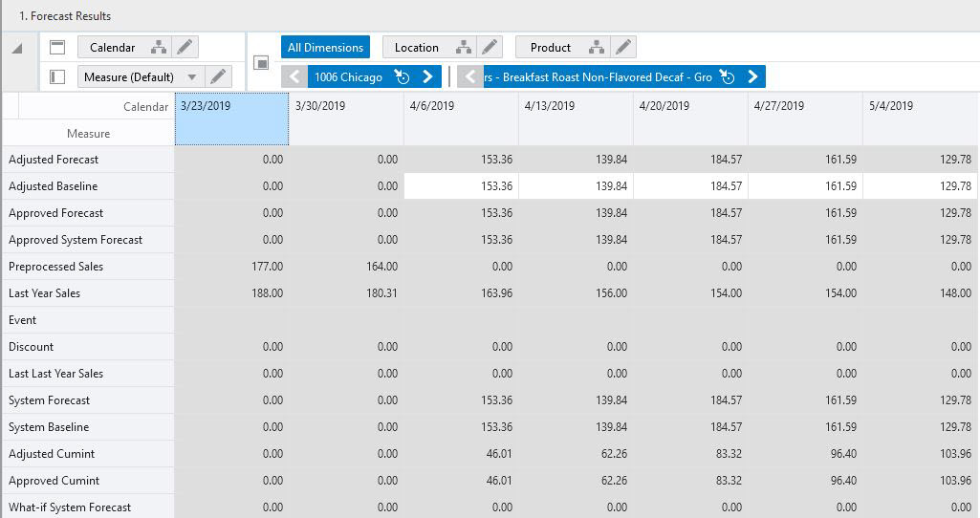Viewport: 980px width, 518px height.
Task: Click Approved Cumint value 103.96
Action: (956, 481)
